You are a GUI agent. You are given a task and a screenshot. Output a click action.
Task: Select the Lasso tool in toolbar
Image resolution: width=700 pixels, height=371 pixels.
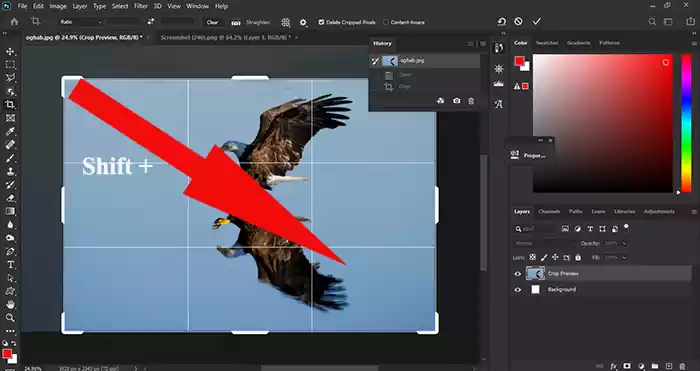(x=10, y=78)
